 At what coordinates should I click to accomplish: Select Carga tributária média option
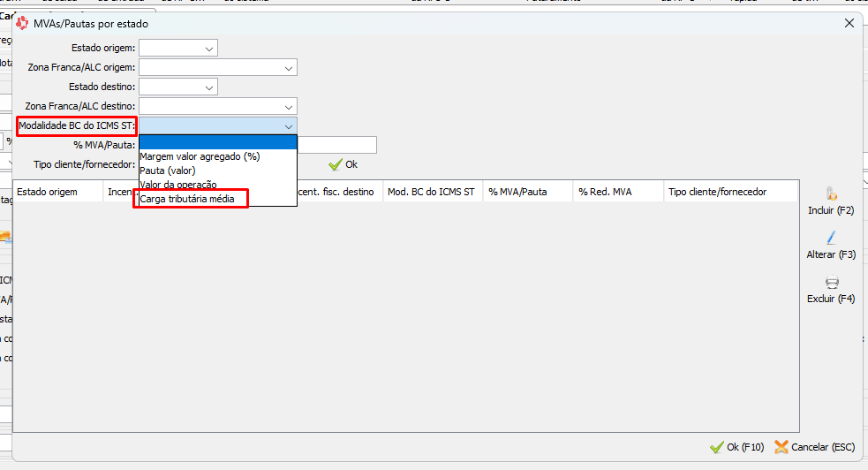coord(218,199)
